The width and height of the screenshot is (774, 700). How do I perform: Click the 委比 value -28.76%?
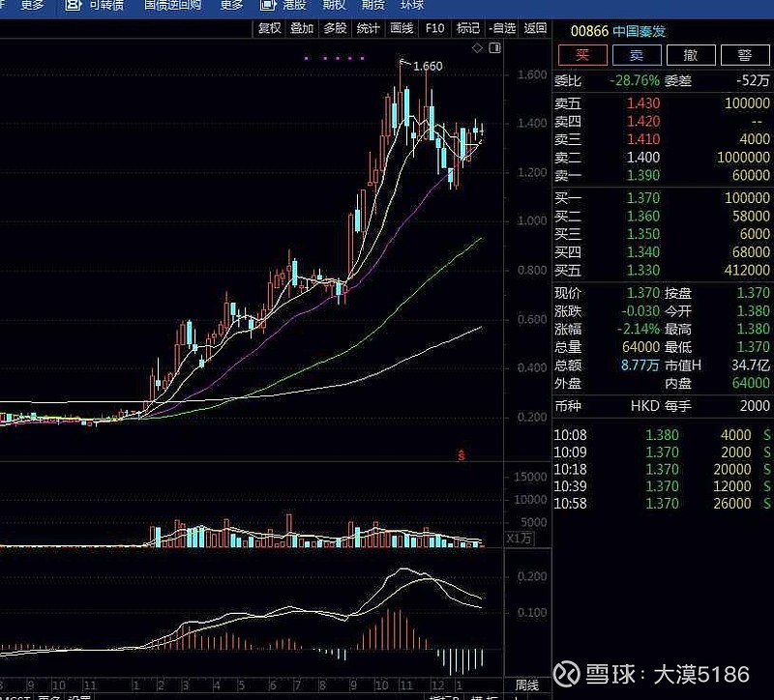tap(635, 81)
